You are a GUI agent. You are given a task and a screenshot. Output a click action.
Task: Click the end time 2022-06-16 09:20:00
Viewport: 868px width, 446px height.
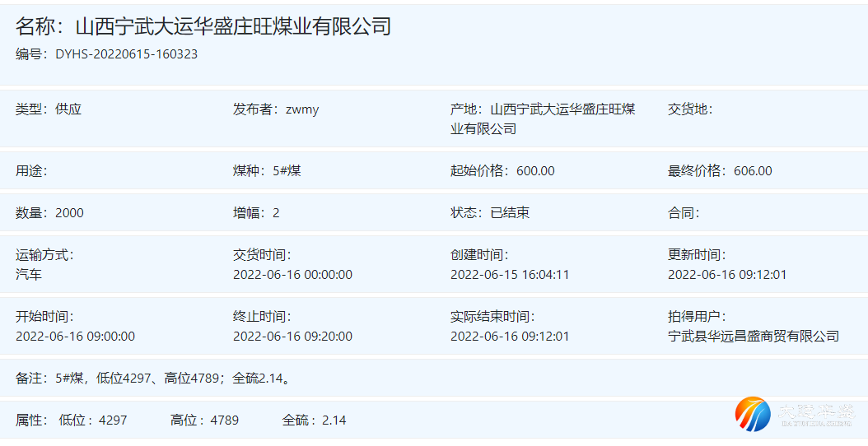coord(292,336)
